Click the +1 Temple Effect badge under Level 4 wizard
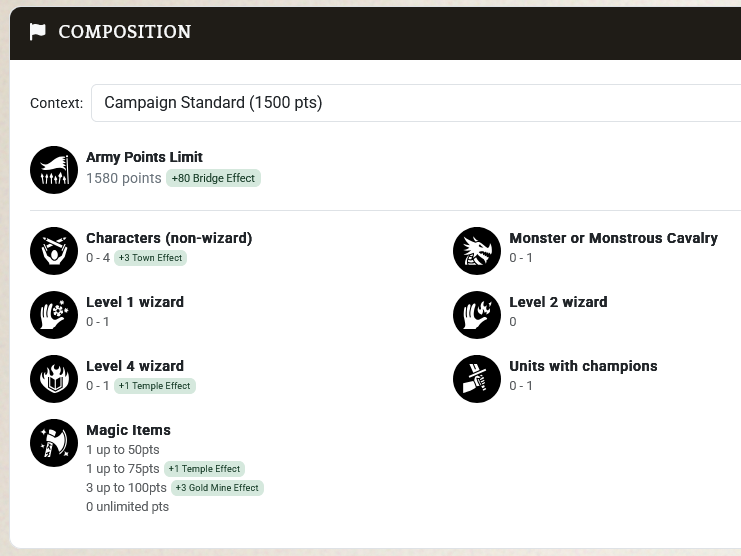 (x=155, y=386)
